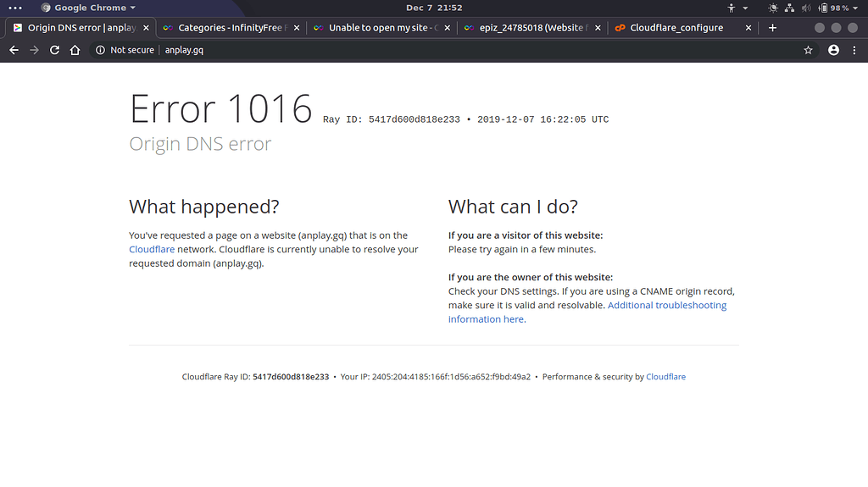
Task: Click the brightness icon in system tray
Action: point(773,8)
